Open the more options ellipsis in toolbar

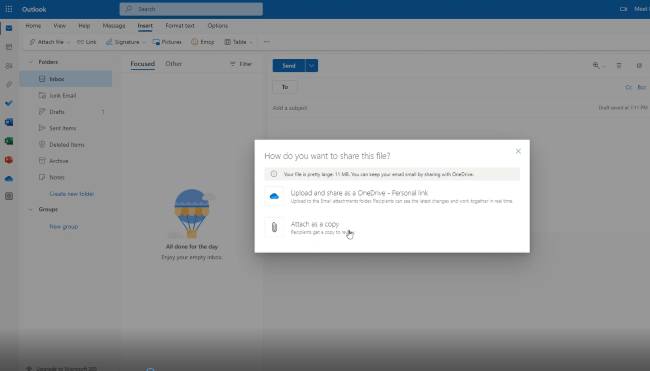[x=267, y=42]
